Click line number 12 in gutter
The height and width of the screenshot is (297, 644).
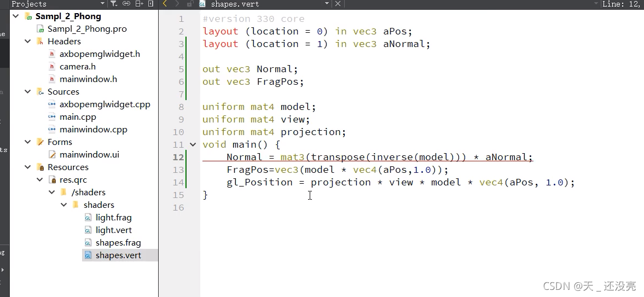[x=178, y=157]
